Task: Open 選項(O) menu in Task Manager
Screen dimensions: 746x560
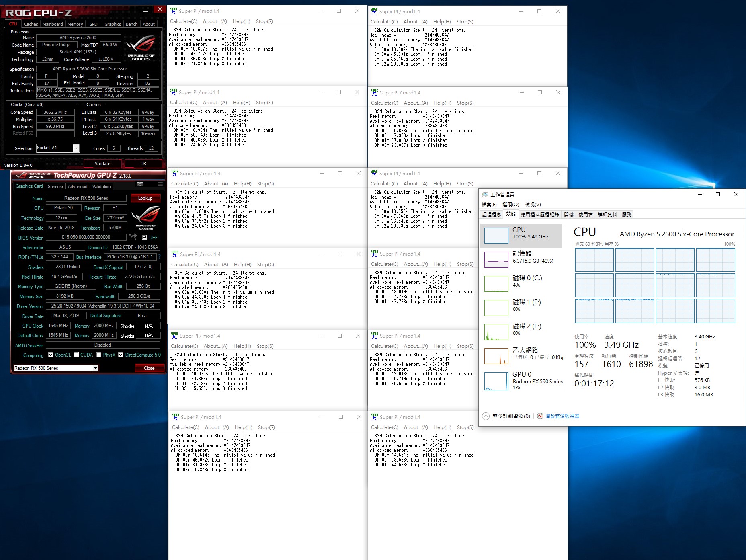Action: pyautogui.click(x=510, y=204)
